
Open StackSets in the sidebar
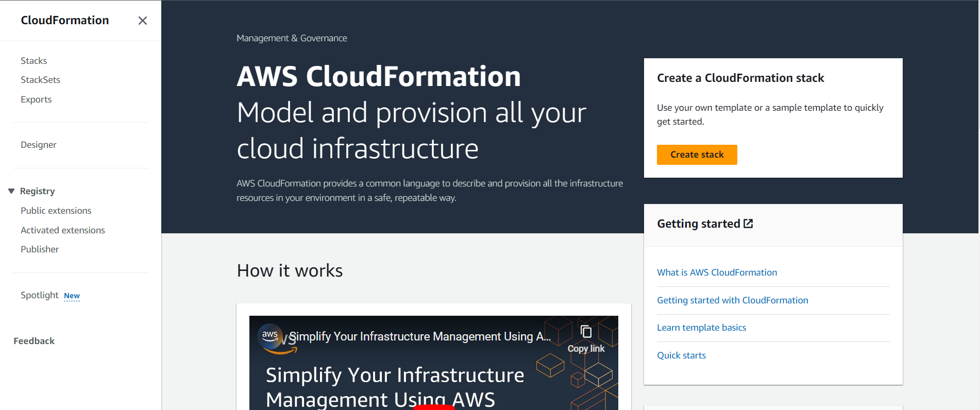click(x=41, y=80)
